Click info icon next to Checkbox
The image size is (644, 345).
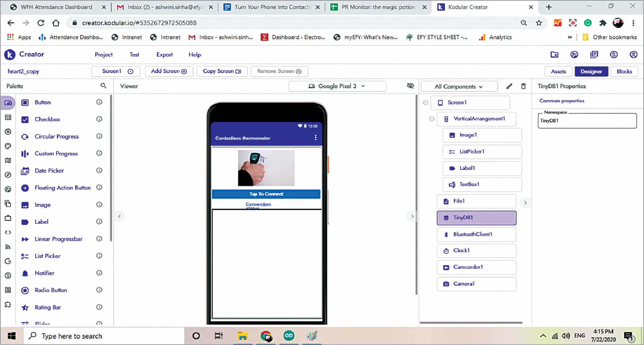tap(99, 119)
